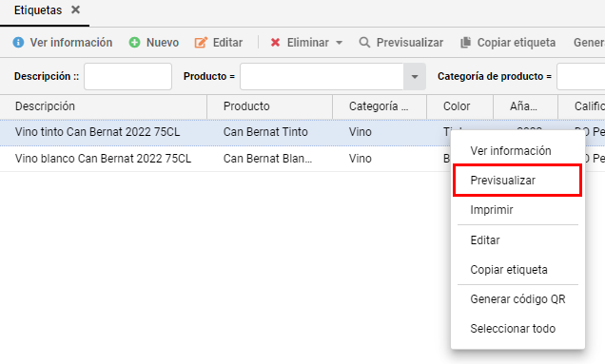
Task: Choose Imprimir in context menu
Action: pyautogui.click(x=517, y=210)
